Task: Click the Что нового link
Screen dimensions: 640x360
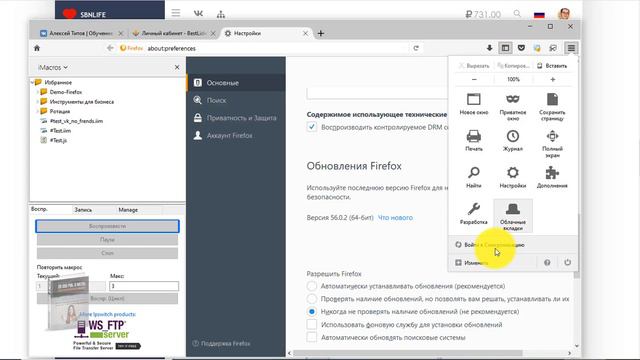Action: pyautogui.click(x=395, y=218)
